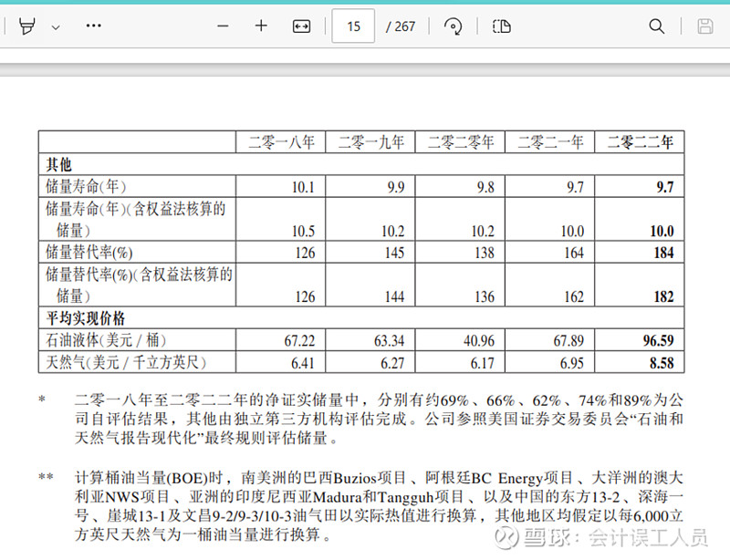Viewport: 730px width, 560px height.
Task: Select the bold value 182
Action: pyautogui.click(x=663, y=296)
